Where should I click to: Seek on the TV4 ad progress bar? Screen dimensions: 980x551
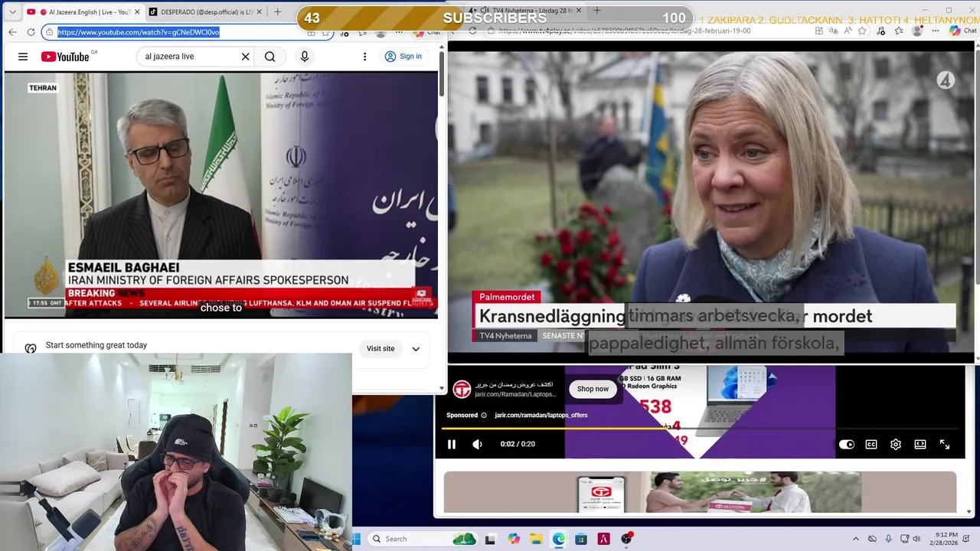point(701,429)
